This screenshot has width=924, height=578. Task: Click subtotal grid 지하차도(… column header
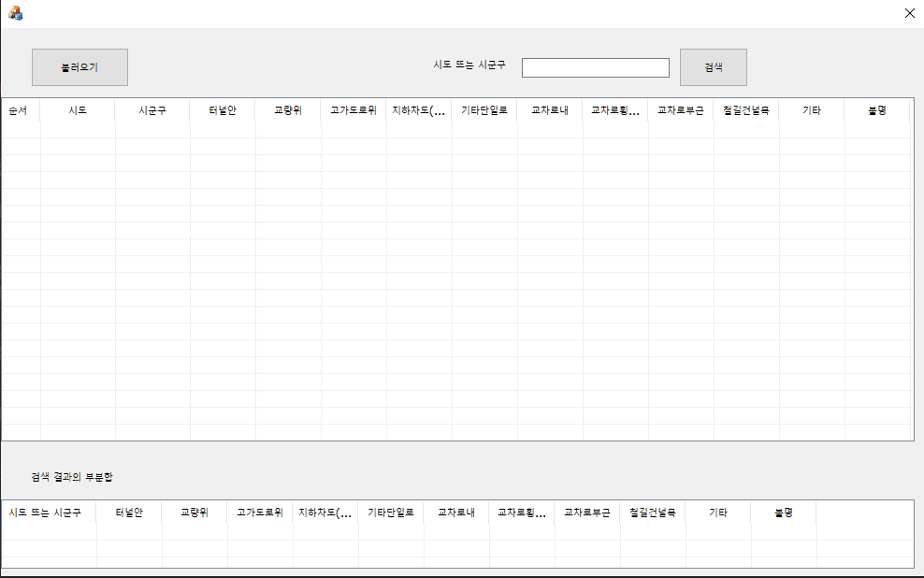325,513
